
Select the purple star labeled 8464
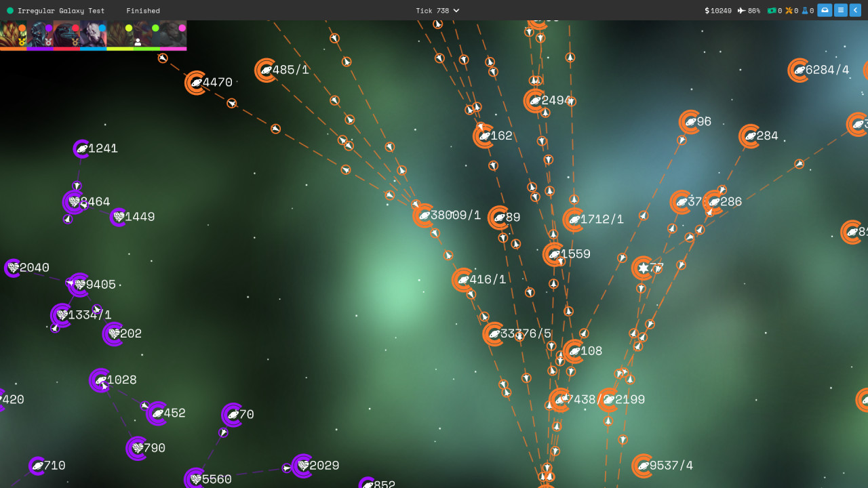(x=74, y=201)
